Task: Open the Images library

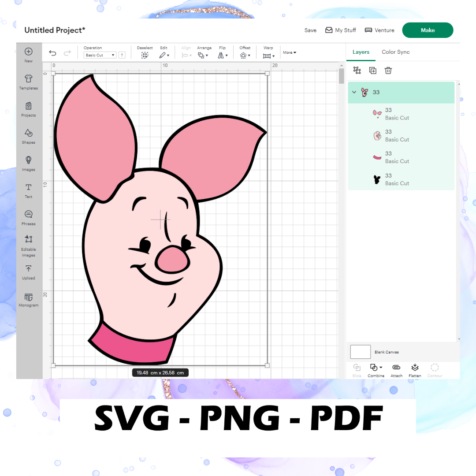Action: pyautogui.click(x=29, y=164)
